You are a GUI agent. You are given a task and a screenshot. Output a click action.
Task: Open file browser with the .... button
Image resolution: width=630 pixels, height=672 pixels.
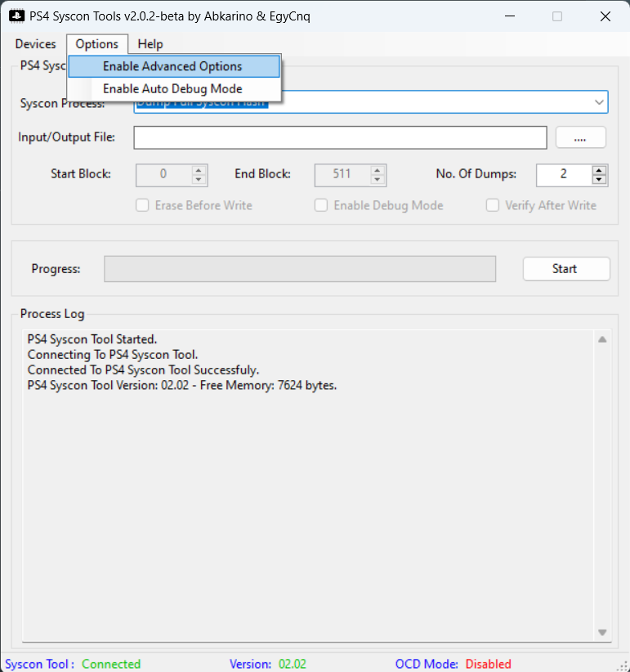580,137
